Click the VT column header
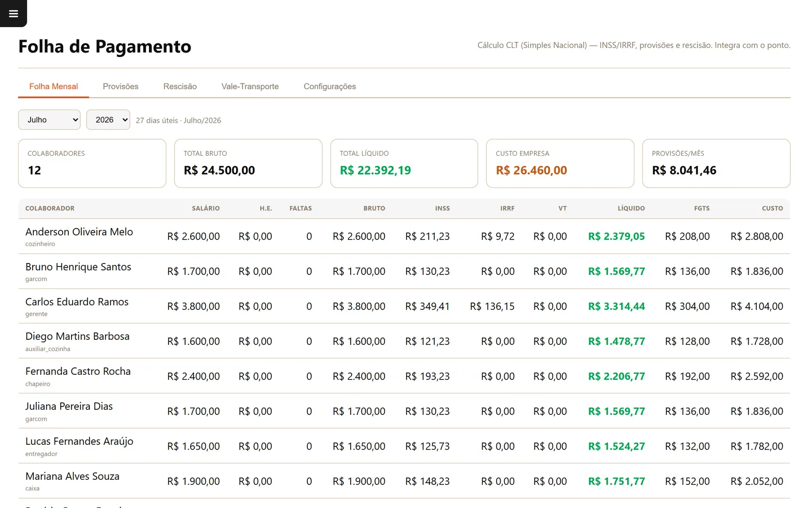Viewport: 812px width, 508px height. [x=563, y=208]
